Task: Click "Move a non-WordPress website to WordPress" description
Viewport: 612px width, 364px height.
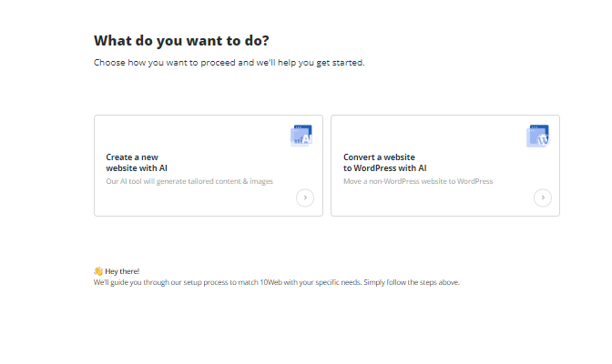Action: 418,181
